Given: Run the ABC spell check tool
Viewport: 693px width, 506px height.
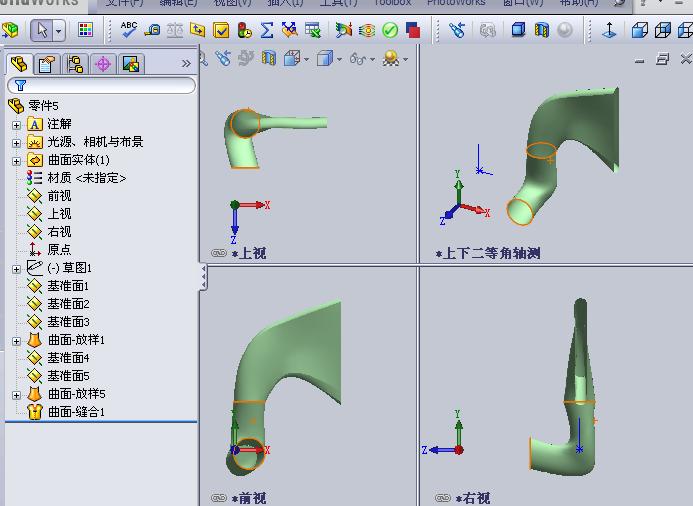Looking at the screenshot, I should (x=128, y=30).
